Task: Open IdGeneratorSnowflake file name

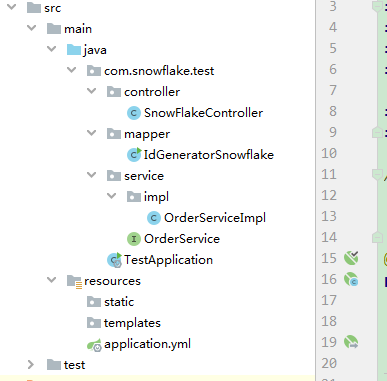Action: (209, 155)
